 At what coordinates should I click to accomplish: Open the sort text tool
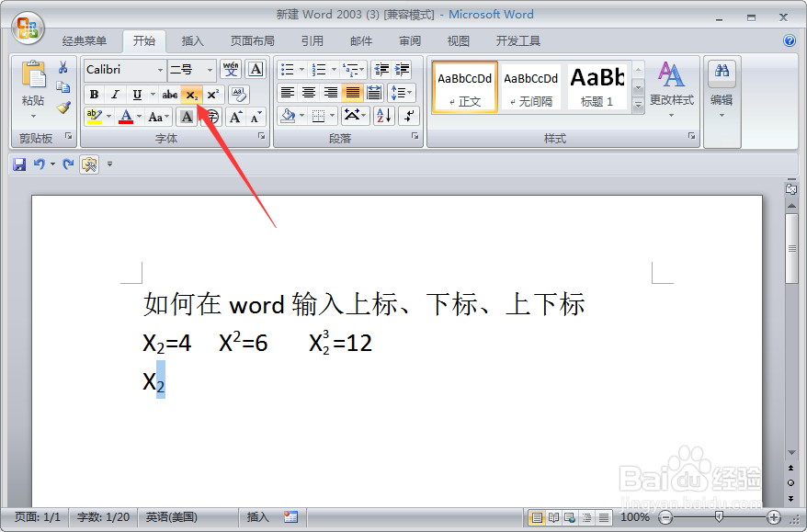point(381,116)
